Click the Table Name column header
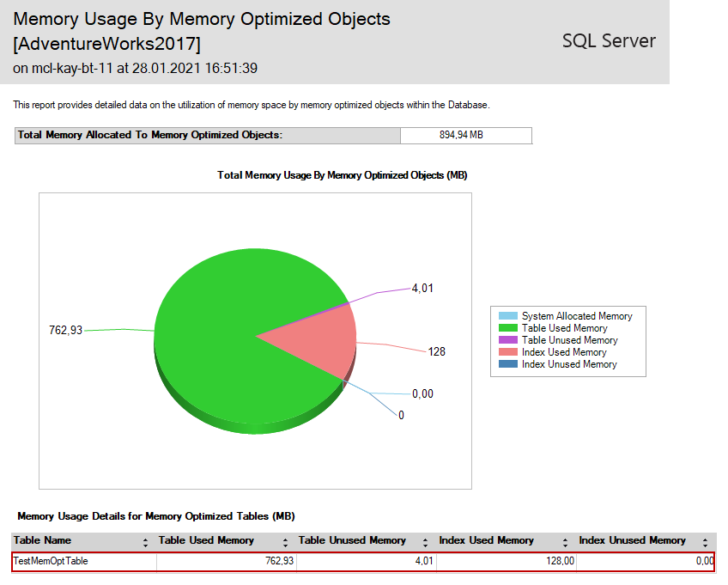 [43, 540]
